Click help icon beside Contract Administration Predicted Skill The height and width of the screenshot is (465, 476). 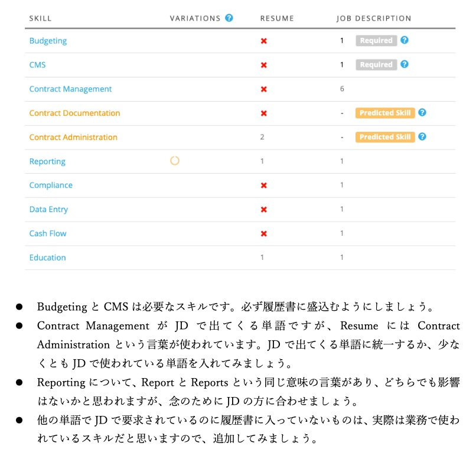422,136
